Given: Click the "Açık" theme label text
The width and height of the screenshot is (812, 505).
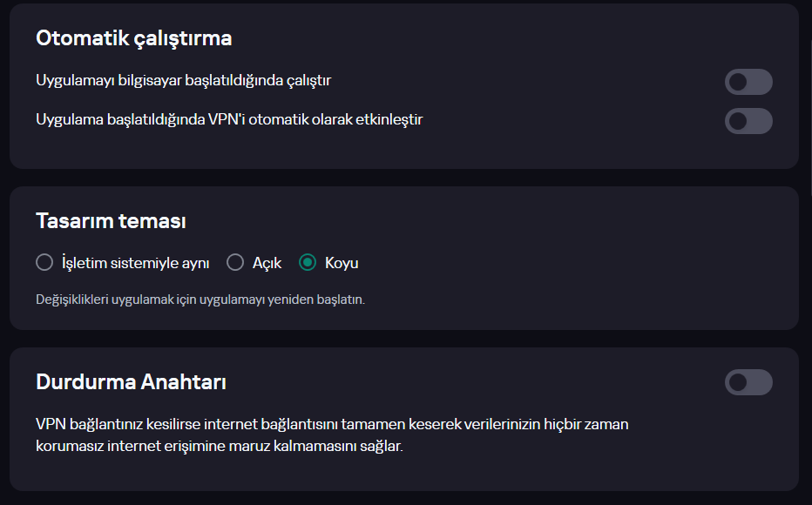Looking at the screenshot, I should (267, 263).
